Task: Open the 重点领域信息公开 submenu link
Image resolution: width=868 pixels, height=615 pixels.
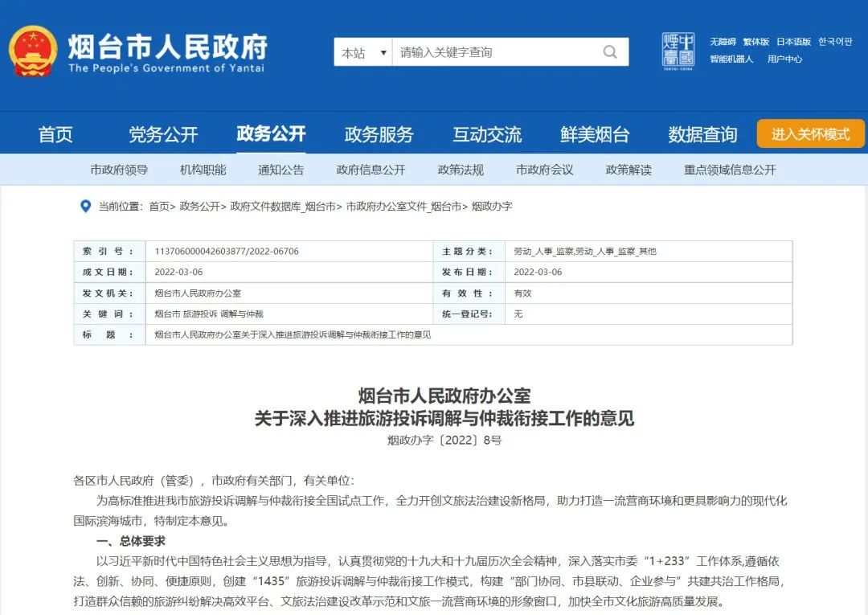Action: pos(730,170)
